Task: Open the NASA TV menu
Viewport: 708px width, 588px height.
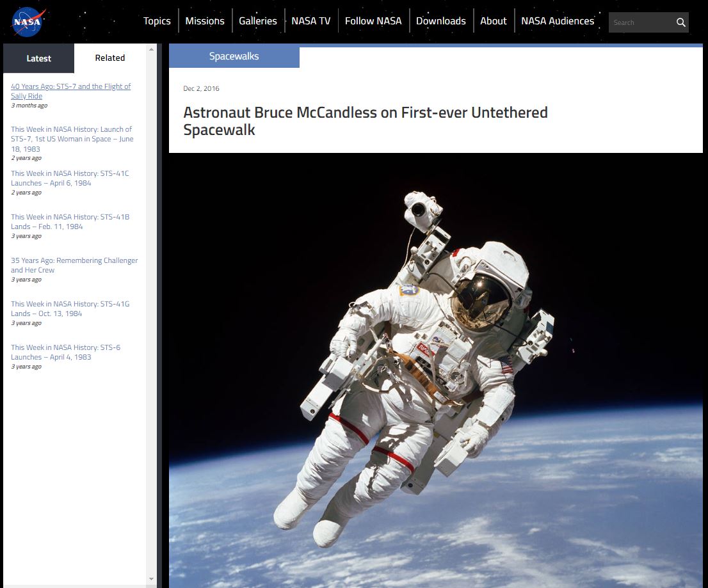Action: pos(310,21)
